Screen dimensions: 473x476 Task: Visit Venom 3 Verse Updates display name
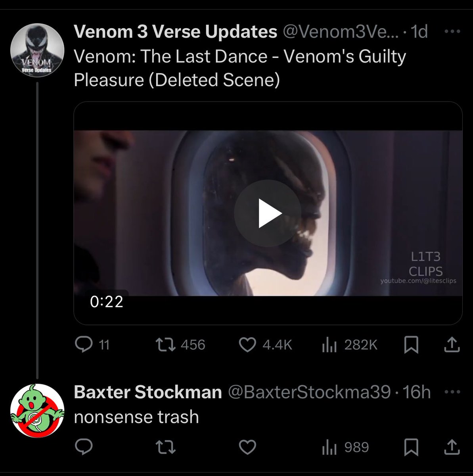(x=175, y=32)
